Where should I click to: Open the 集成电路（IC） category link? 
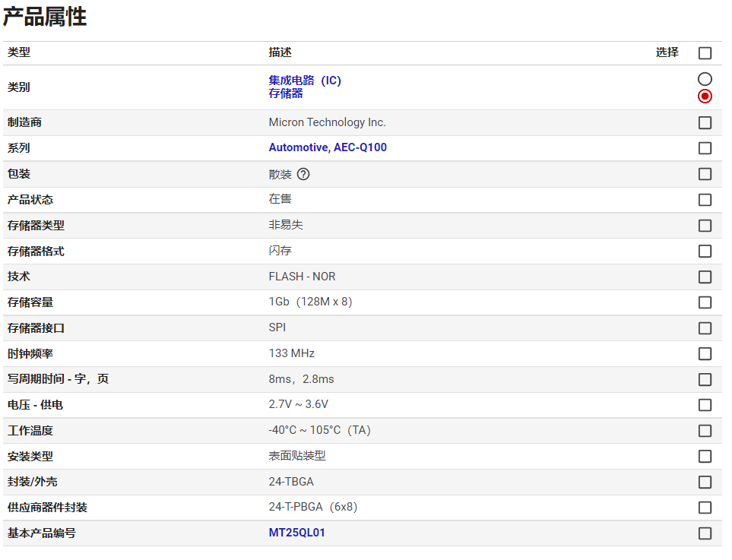tap(304, 81)
